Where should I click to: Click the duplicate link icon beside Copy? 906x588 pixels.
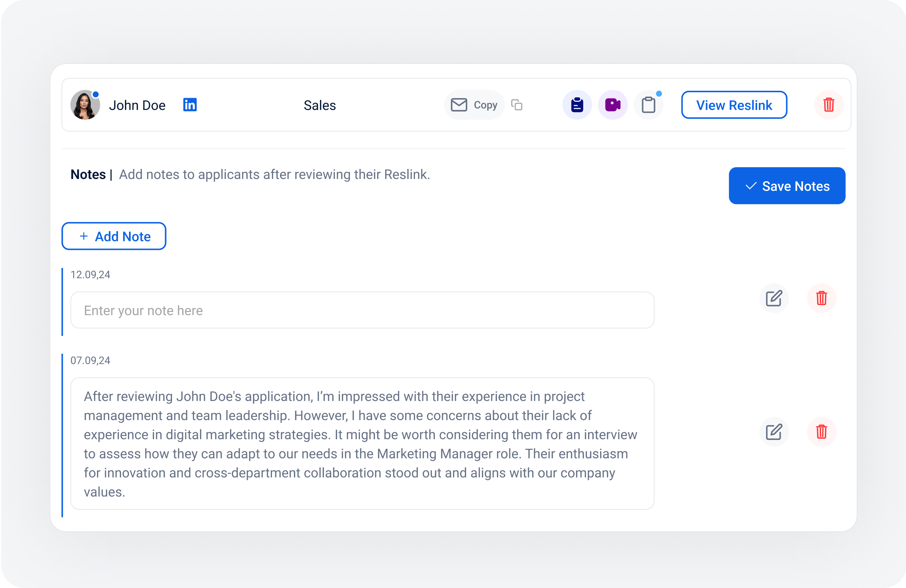point(517,105)
